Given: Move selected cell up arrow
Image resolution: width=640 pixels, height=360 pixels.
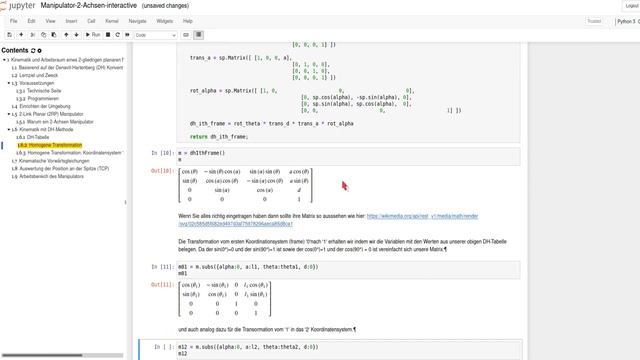Looking at the screenshot, I should (66, 35).
